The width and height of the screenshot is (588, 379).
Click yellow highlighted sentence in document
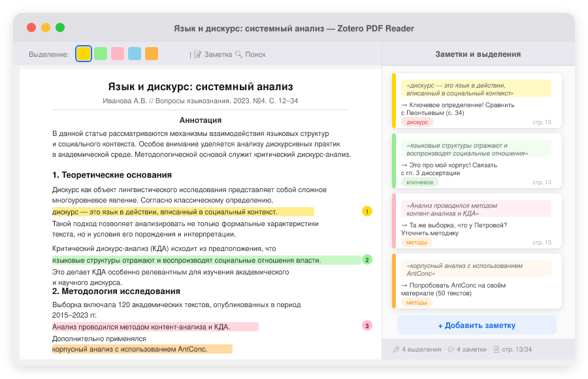tap(183, 212)
